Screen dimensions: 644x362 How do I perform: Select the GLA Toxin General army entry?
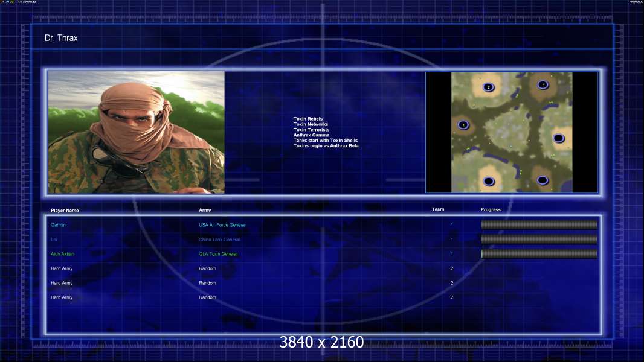(x=218, y=254)
